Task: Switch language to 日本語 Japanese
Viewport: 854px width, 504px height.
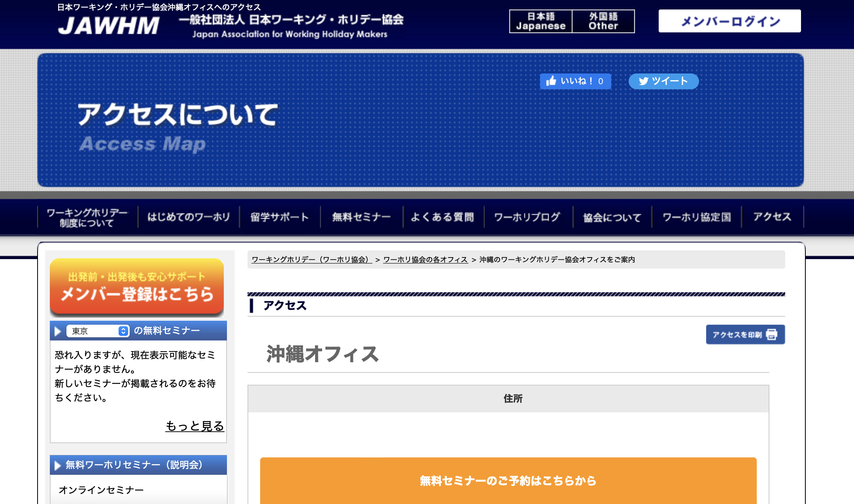Action: pyautogui.click(x=540, y=21)
